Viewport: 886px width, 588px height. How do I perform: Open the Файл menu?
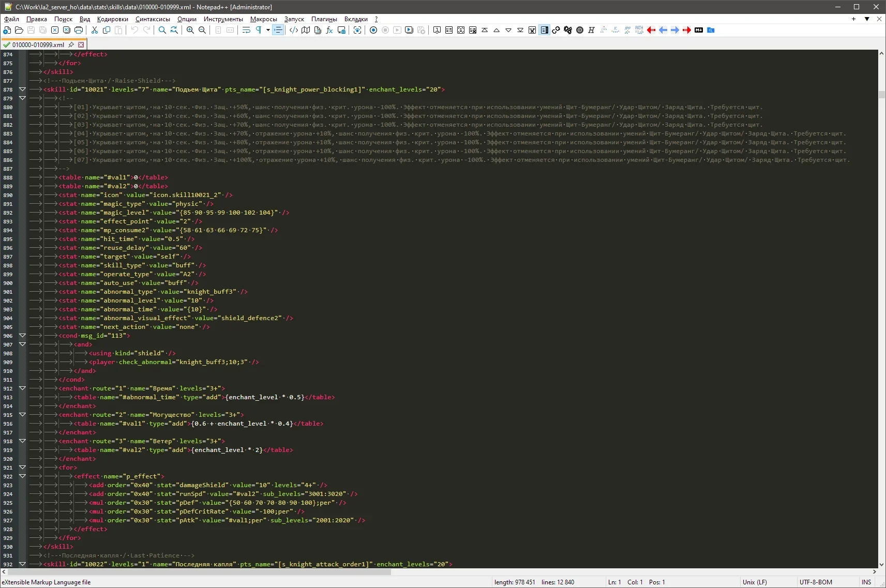[x=11, y=19]
